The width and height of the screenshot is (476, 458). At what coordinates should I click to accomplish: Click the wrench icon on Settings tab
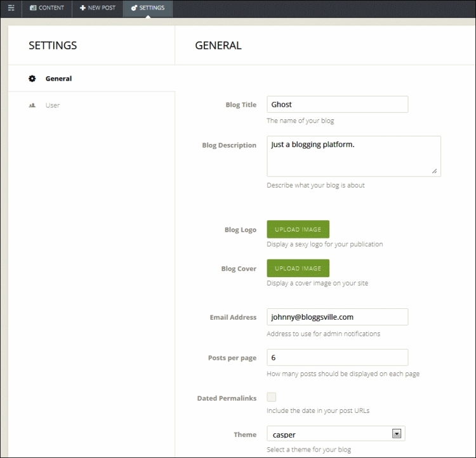click(x=134, y=8)
